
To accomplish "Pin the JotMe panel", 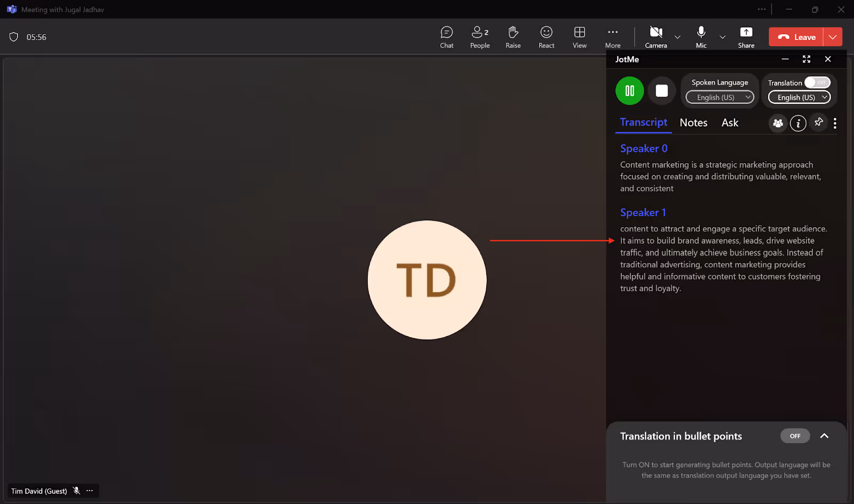I will point(818,123).
